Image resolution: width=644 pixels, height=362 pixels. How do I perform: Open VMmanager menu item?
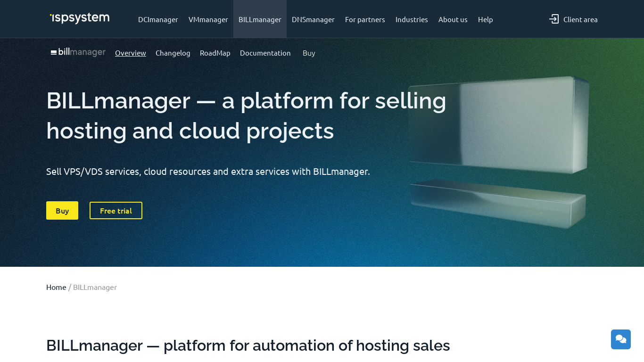click(x=208, y=19)
